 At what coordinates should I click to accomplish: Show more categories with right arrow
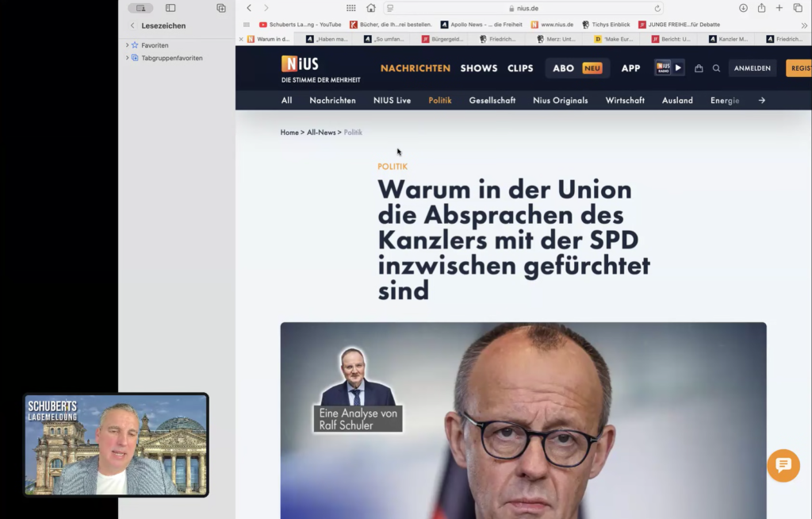coord(761,101)
